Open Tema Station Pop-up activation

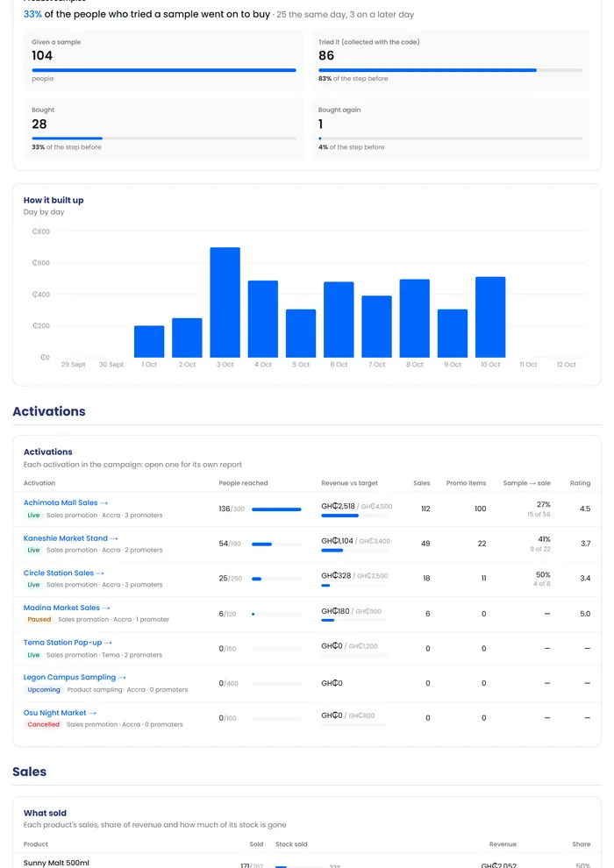(68, 643)
